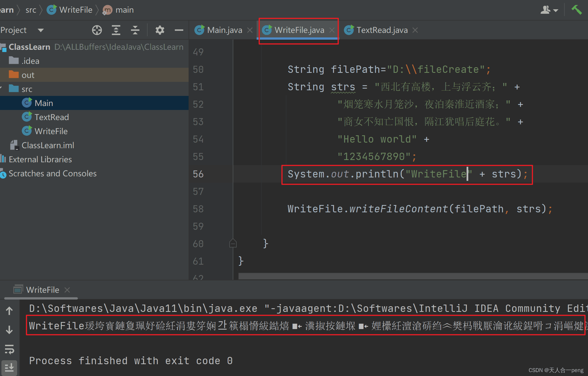
Task: Click the Expand All icon in Project panel
Action: pos(116,30)
